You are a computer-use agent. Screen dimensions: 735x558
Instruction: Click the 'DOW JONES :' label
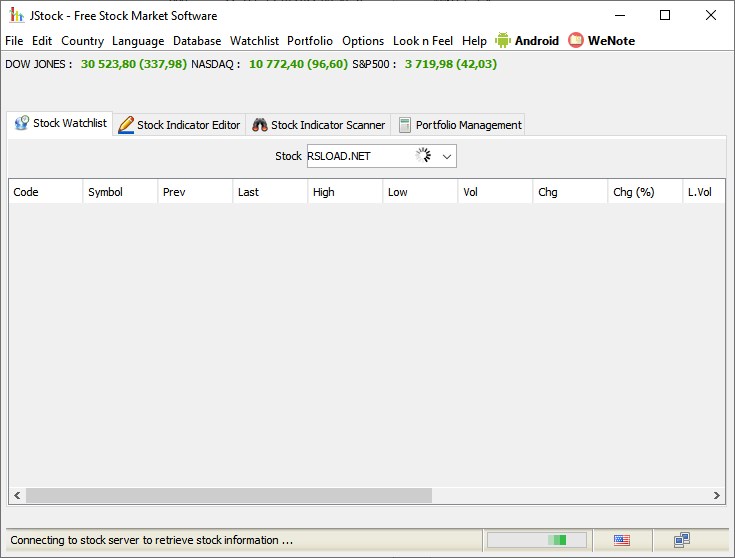[x=39, y=64]
